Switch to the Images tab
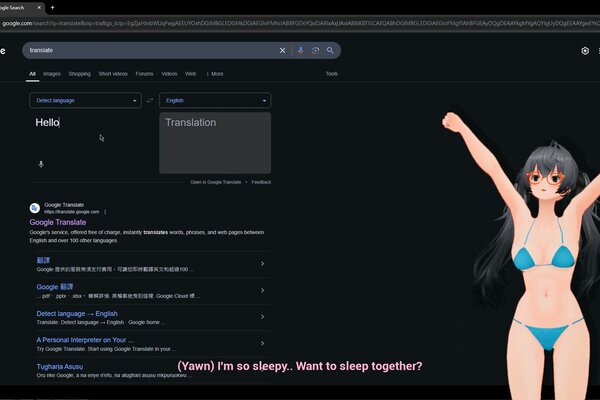600x400 pixels. pyautogui.click(x=52, y=74)
